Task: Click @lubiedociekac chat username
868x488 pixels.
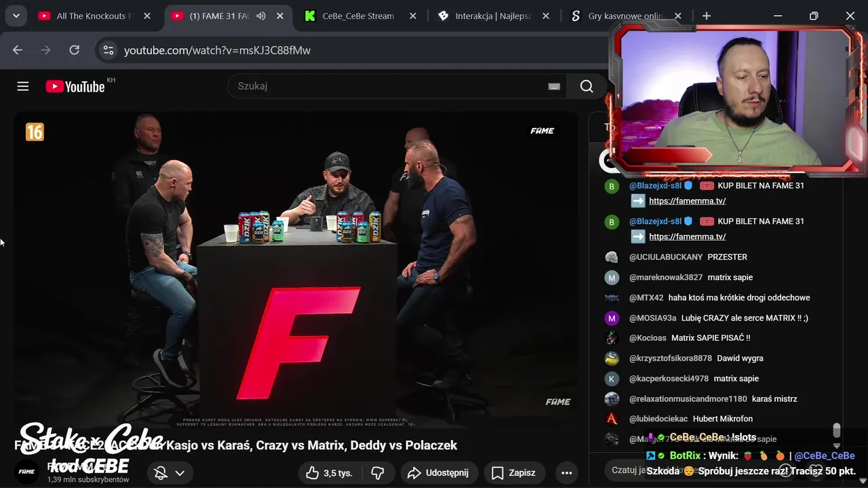Action: coord(658,419)
